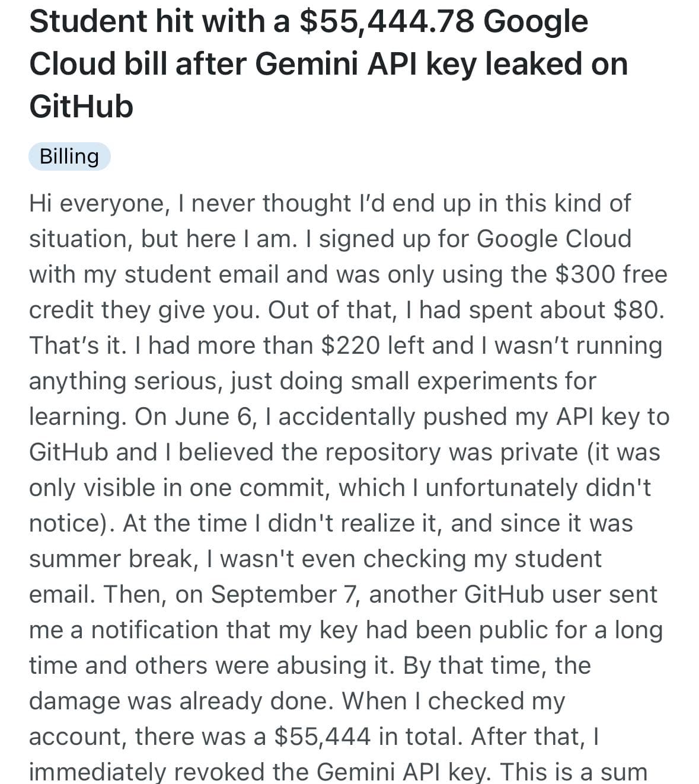The width and height of the screenshot is (699, 784).
Task: Click the "$300" free credit amount
Action: point(586,274)
